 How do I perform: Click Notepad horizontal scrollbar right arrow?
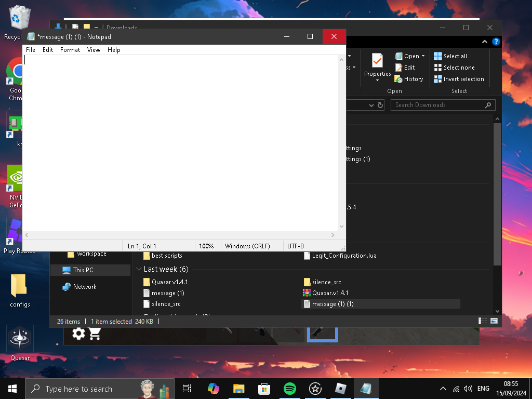pos(333,235)
